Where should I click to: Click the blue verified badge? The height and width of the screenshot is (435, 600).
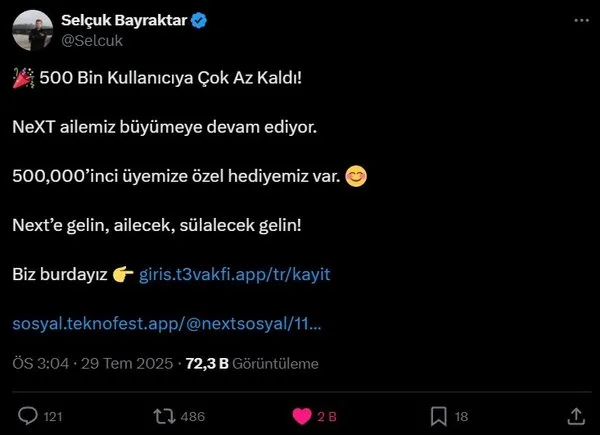199,21
